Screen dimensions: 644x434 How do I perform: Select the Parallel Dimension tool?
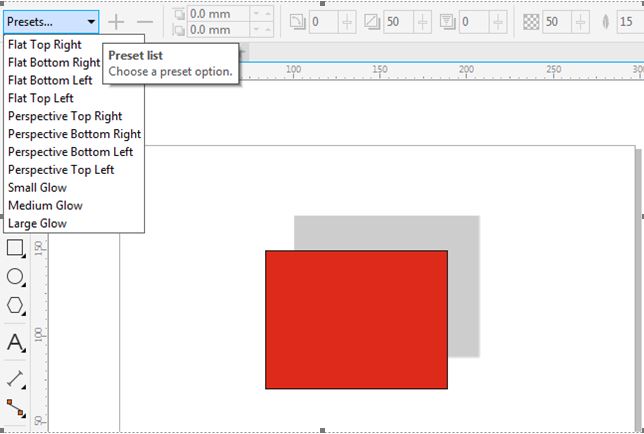click(16, 379)
